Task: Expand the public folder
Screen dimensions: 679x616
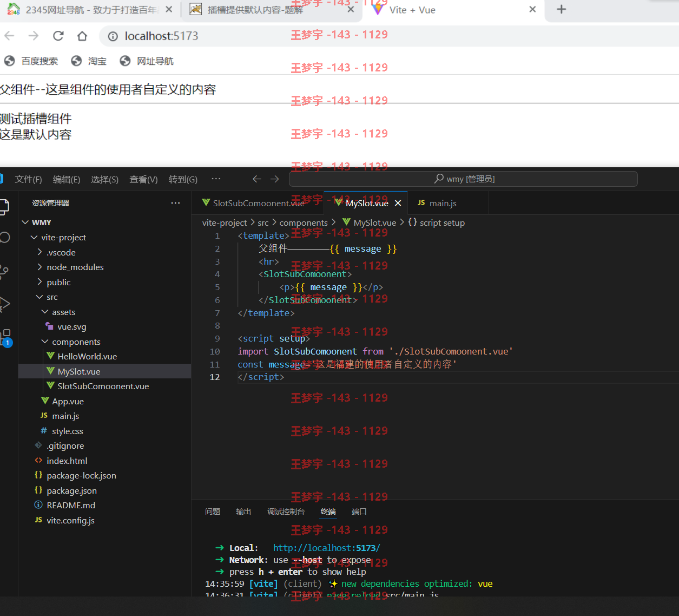Action: [39, 282]
